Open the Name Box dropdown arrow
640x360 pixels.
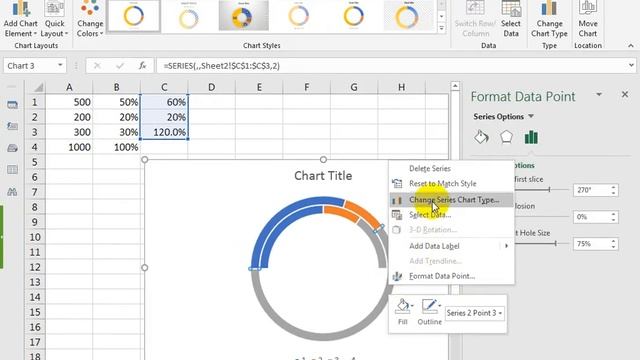[60, 65]
